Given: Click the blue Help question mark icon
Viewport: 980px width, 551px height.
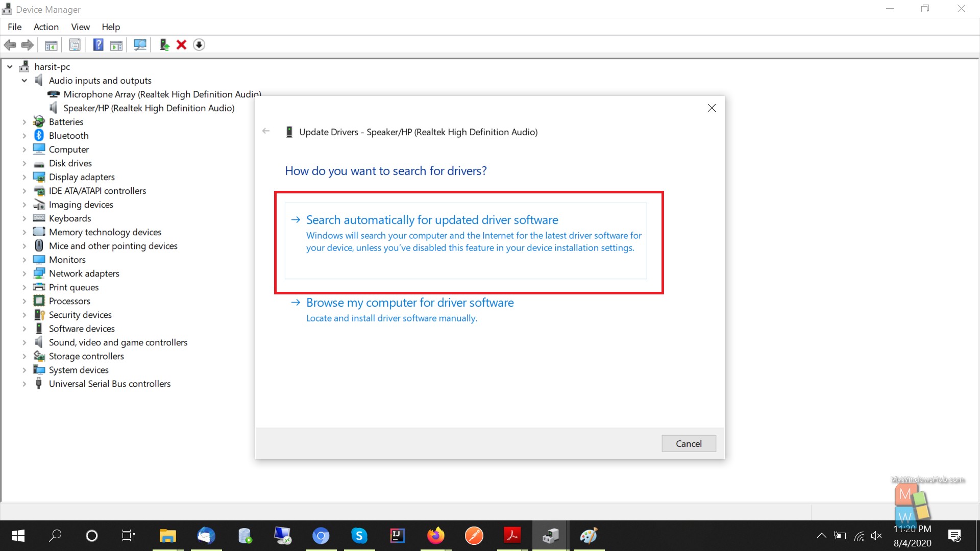Looking at the screenshot, I should point(98,45).
